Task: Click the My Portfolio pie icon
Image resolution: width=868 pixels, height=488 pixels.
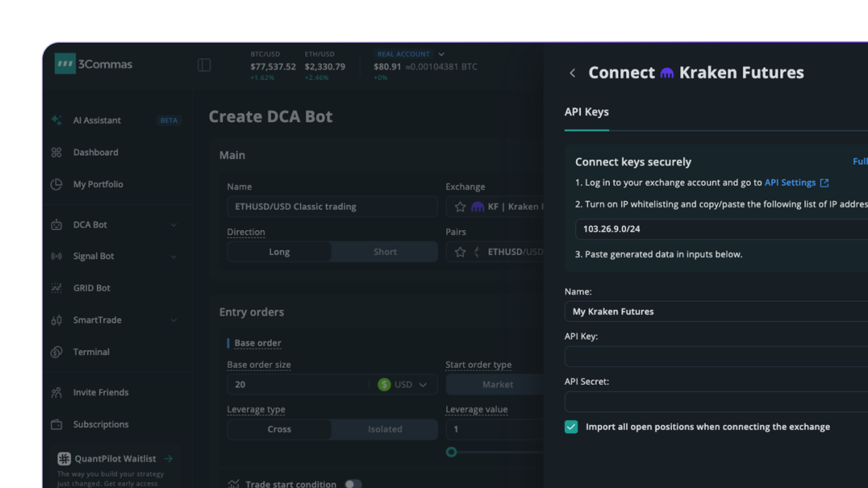Action: pos(57,184)
